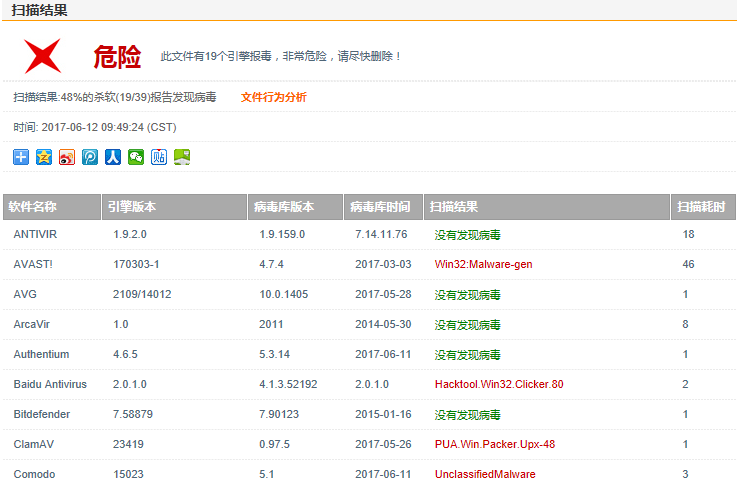Click the blue plus more-share icon

(21, 157)
